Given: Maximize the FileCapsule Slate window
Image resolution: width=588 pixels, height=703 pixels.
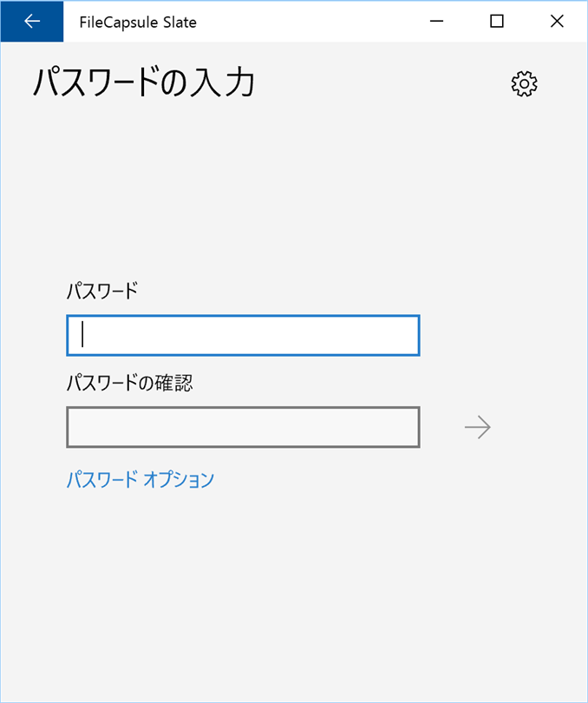Looking at the screenshot, I should coord(497,21).
